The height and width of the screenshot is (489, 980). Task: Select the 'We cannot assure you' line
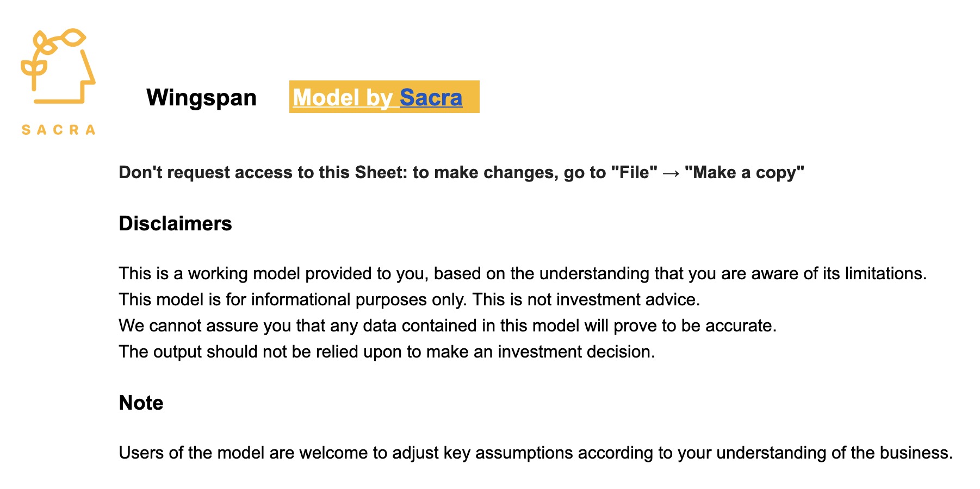[448, 325]
